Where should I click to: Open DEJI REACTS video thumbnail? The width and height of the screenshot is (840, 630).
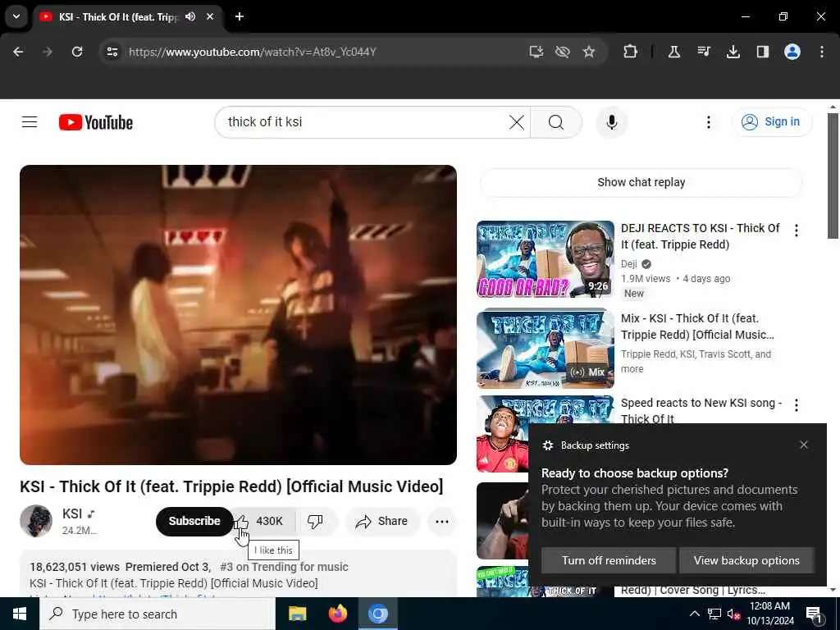tap(546, 258)
